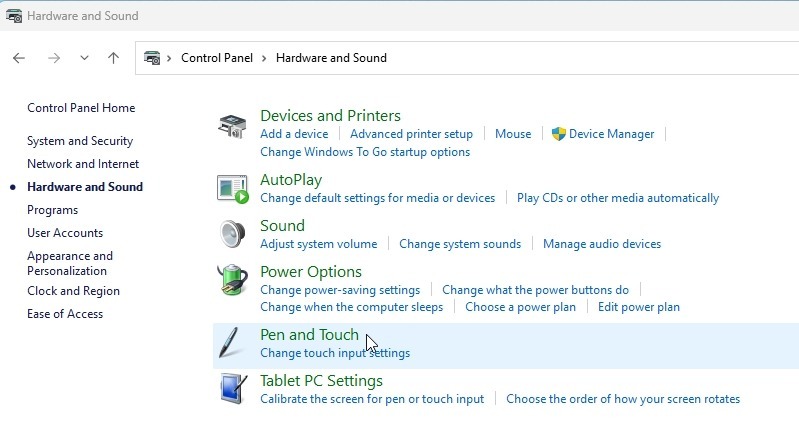
Task: Go back using the back arrow
Action: coord(19,58)
